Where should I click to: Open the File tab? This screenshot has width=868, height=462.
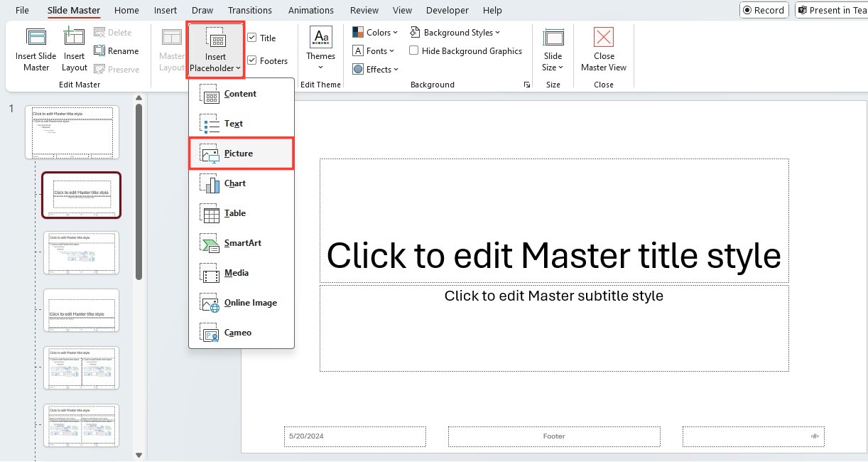(23, 10)
